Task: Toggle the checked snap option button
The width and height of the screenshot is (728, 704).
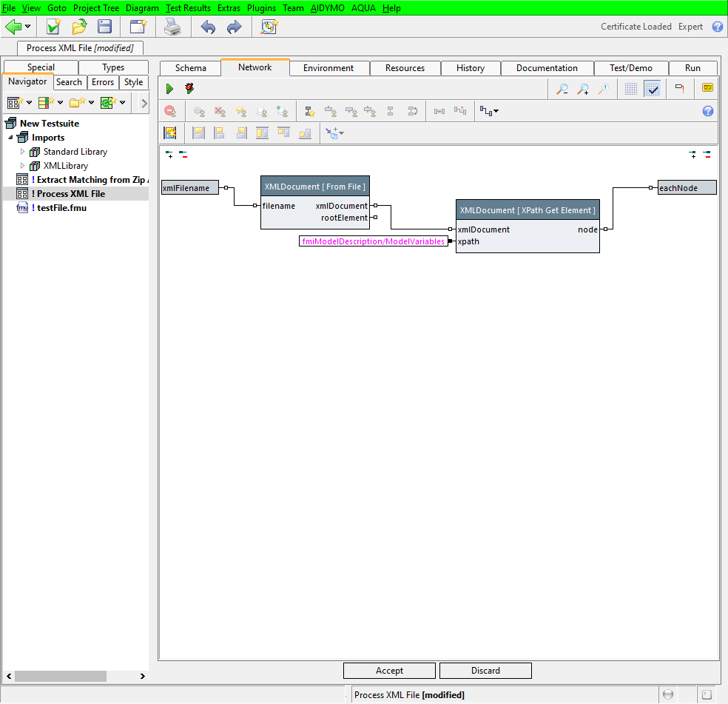Action: point(652,89)
